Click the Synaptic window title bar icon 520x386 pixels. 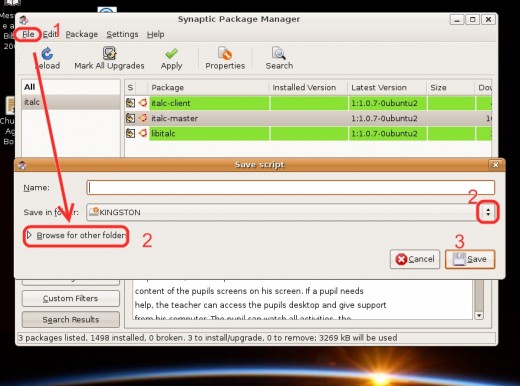coord(23,20)
